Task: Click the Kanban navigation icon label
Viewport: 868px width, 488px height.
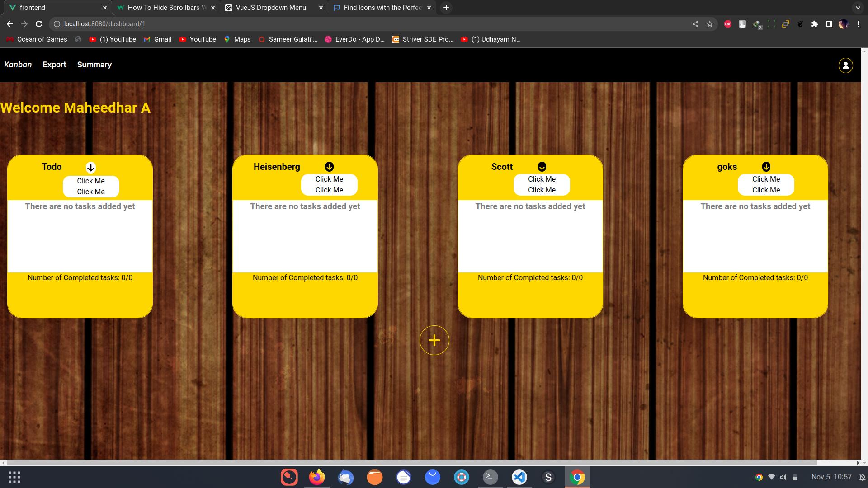Action: tap(18, 64)
